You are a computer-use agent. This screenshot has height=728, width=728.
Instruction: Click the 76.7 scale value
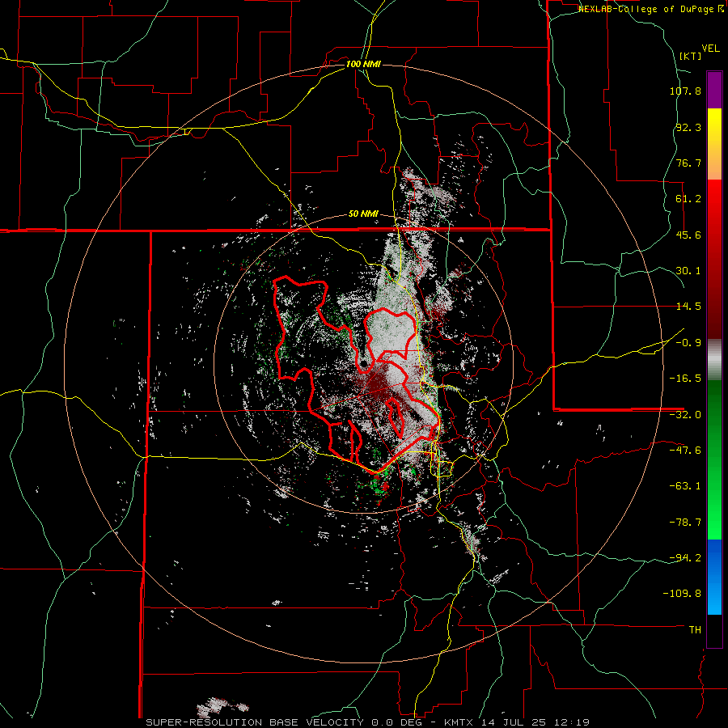688,163
